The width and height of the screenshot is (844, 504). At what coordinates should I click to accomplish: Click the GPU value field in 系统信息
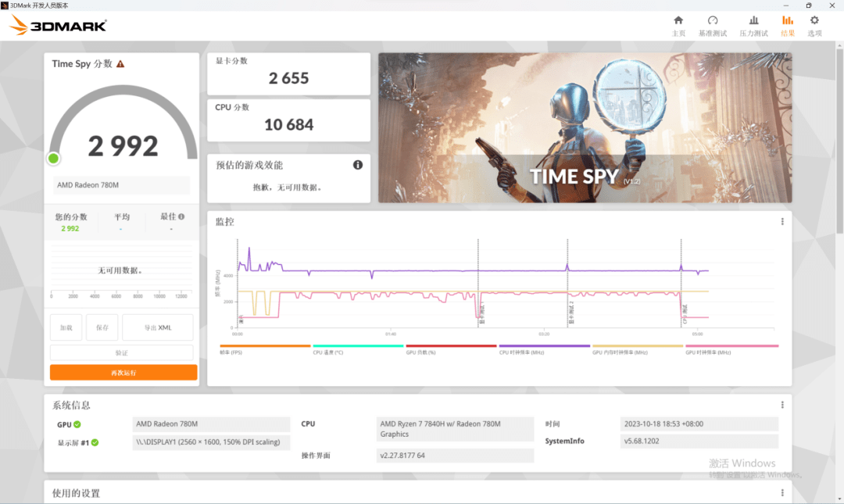point(211,424)
